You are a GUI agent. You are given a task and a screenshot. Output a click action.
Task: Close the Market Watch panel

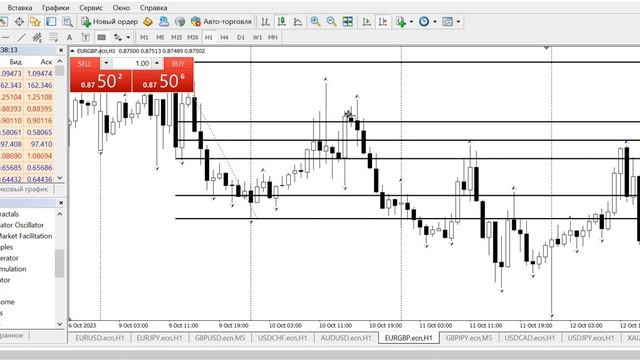[x=61, y=50]
